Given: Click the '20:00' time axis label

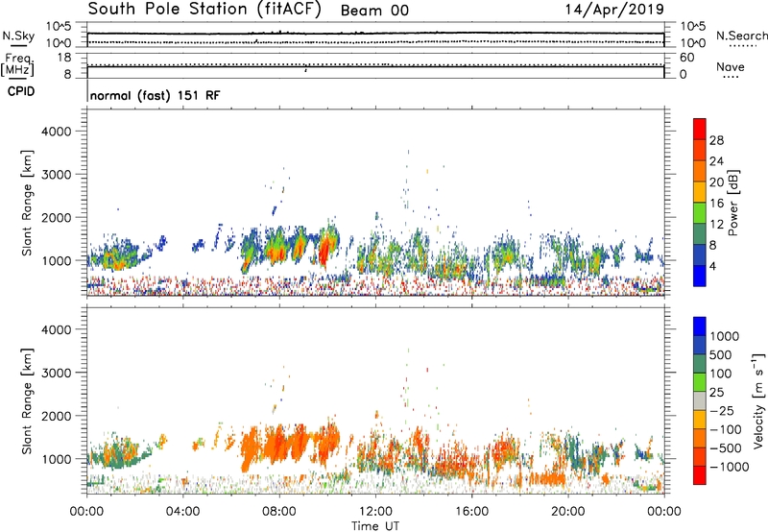Looking at the screenshot, I should tap(567, 512).
